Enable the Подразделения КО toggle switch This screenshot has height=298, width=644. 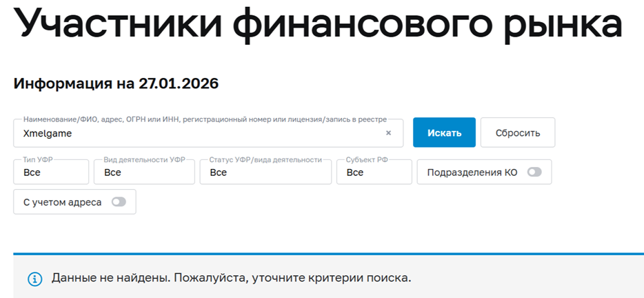[534, 172]
